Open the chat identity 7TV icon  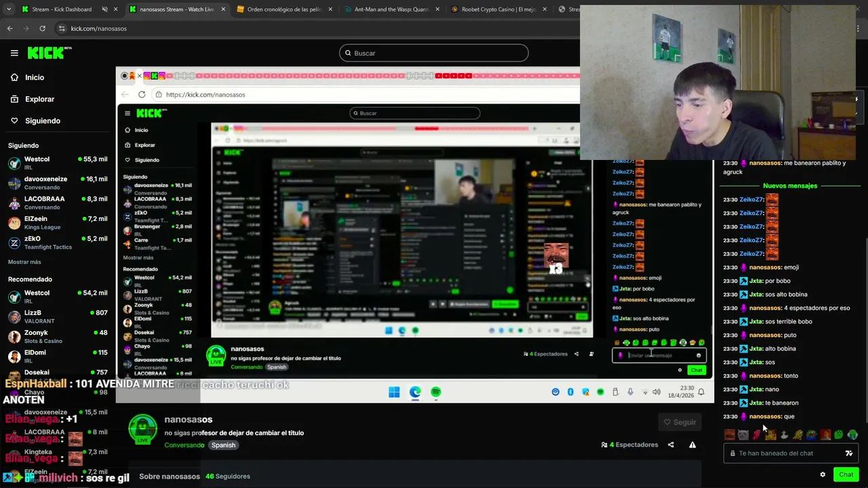coord(848,453)
